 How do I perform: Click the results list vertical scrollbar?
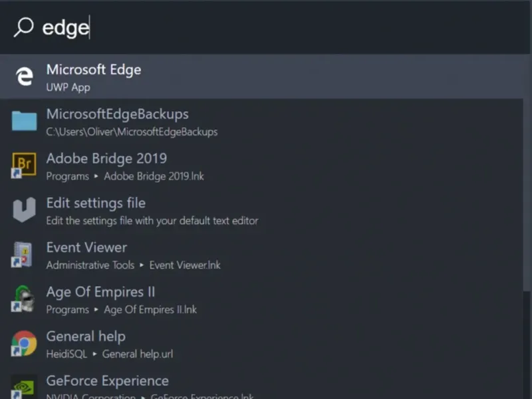pos(527,172)
